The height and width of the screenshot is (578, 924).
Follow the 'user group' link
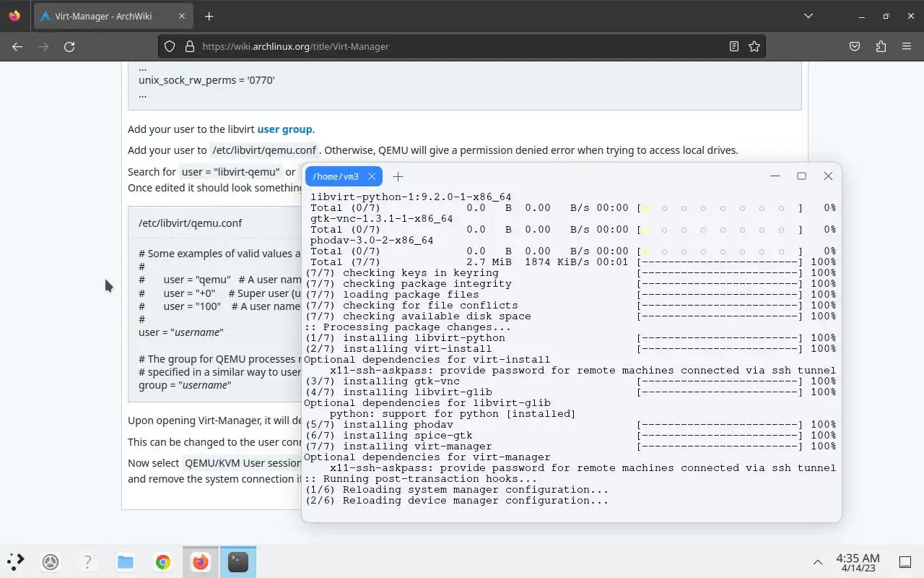pyautogui.click(x=284, y=129)
